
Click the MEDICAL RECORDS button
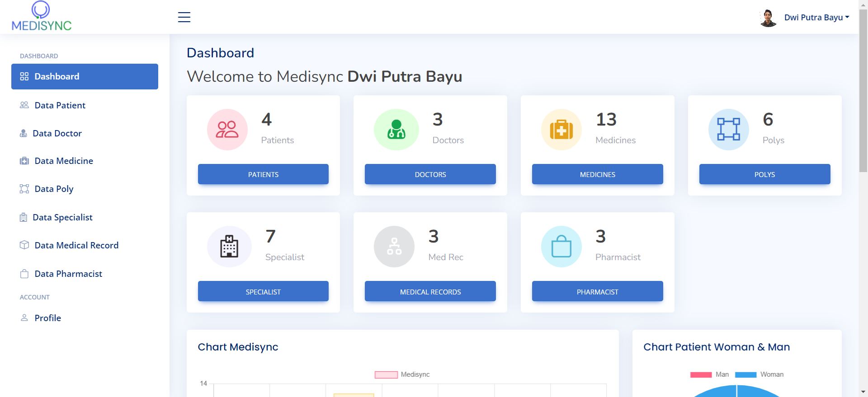[x=430, y=291]
